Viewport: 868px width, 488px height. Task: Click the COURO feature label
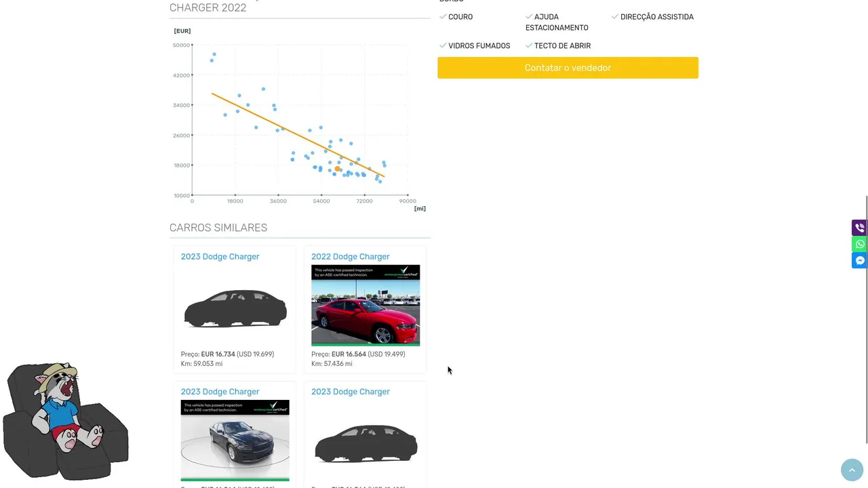[x=460, y=17]
